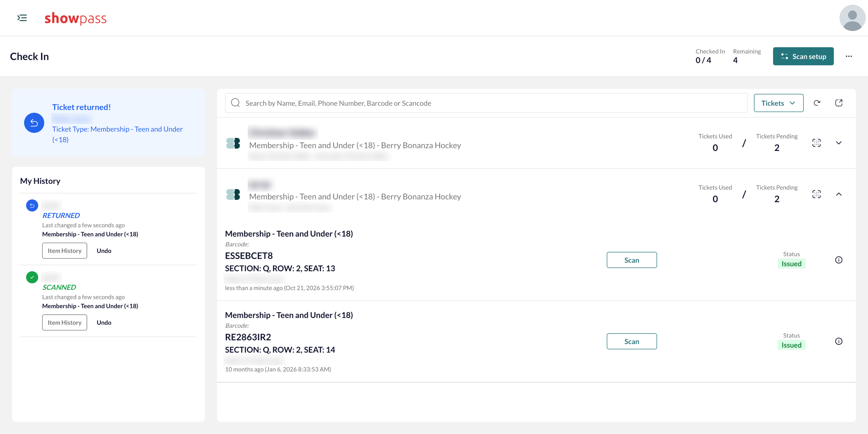Click scan-all icon for first membership order

[816, 143]
